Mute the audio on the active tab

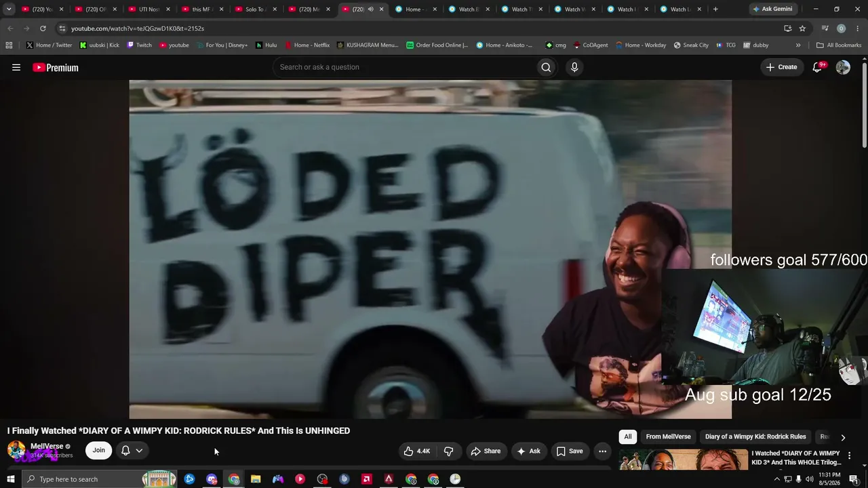pos(370,9)
